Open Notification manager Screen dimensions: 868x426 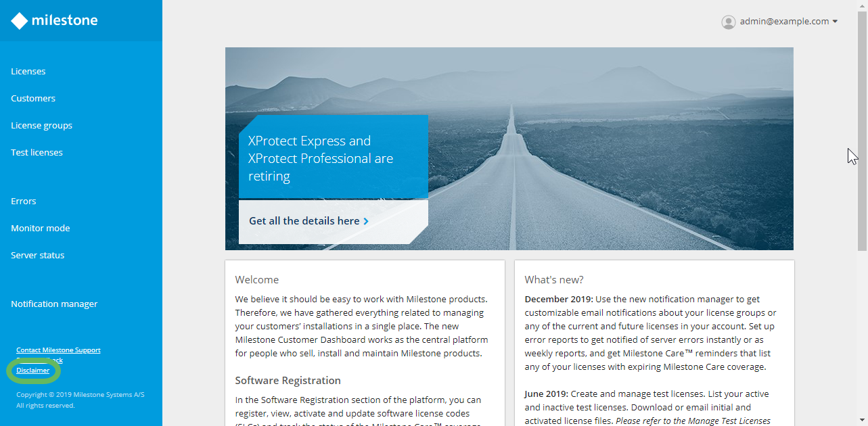tap(54, 304)
